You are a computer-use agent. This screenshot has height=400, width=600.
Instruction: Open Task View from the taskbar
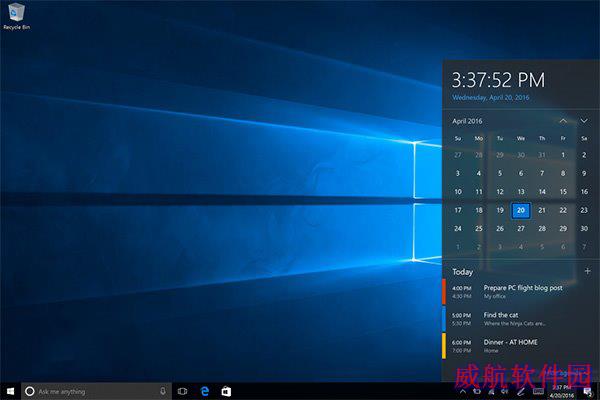[x=183, y=391]
